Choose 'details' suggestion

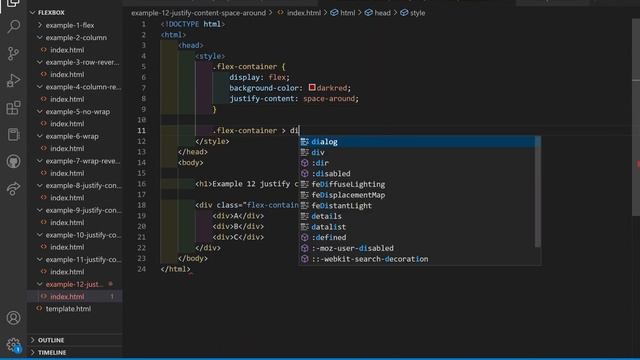[x=417, y=216]
